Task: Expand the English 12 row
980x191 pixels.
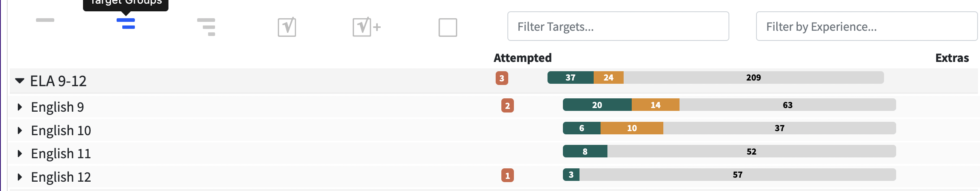Action: pyautogui.click(x=19, y=177)
